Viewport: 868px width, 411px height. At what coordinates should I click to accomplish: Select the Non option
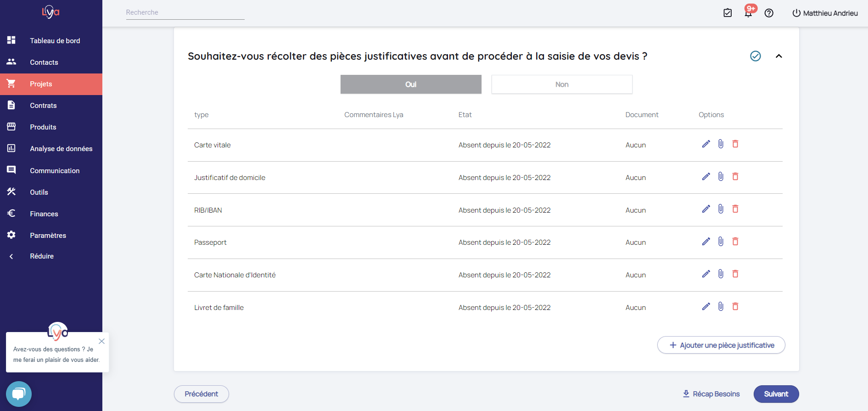click(x=562, y=84)
